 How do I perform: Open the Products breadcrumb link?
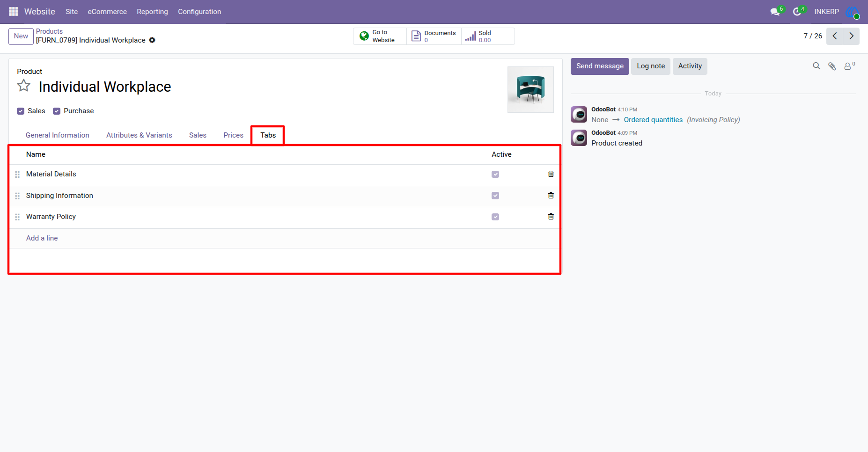(49, 31)
